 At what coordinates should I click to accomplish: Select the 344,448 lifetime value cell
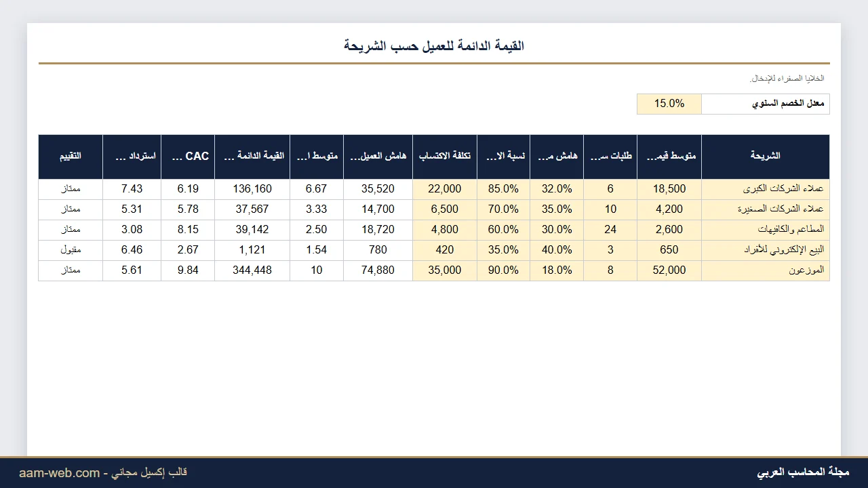(252, 270)
